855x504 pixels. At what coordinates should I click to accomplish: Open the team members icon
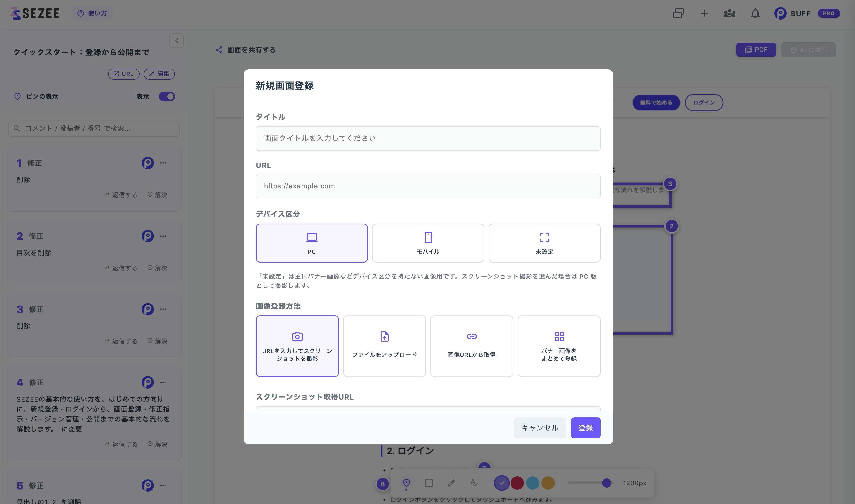[x=729, y=14]
